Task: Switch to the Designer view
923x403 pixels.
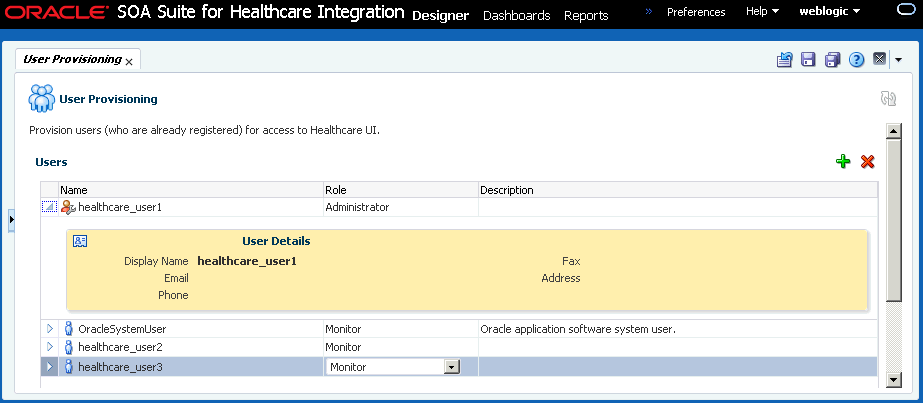Action: point(440,16)
